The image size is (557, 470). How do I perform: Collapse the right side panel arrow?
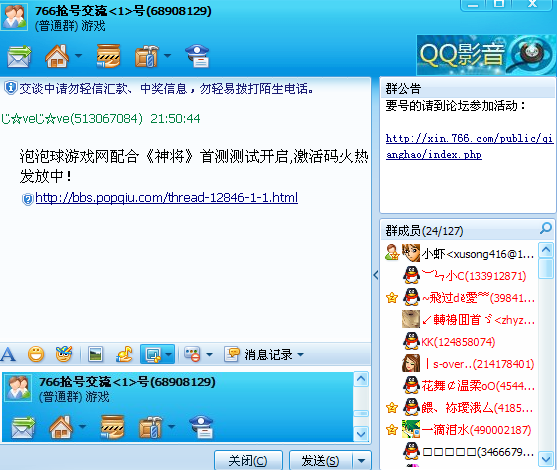click(375, 275)
